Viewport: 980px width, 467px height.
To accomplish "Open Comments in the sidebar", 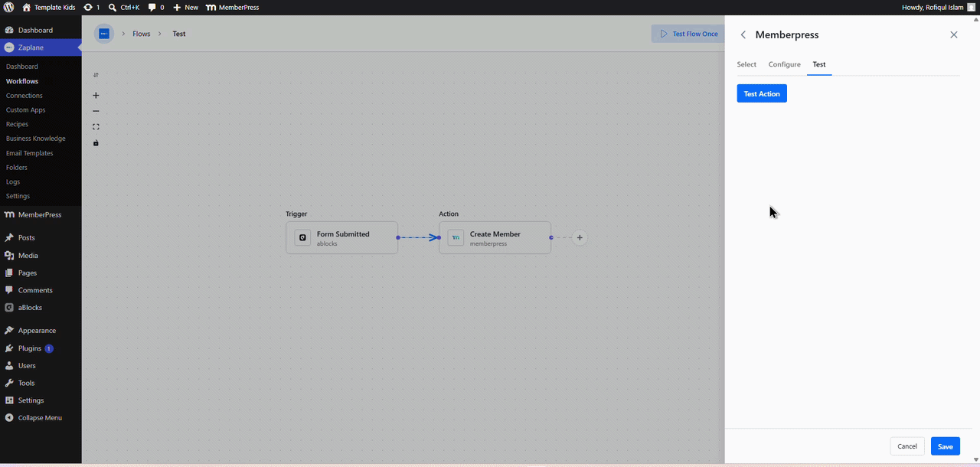I will (x=41, y=290).
